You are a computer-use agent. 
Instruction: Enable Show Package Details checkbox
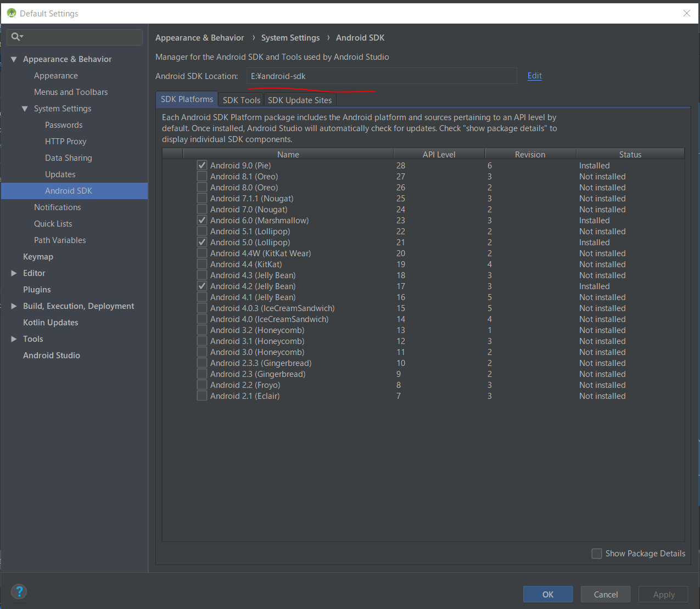597,554
